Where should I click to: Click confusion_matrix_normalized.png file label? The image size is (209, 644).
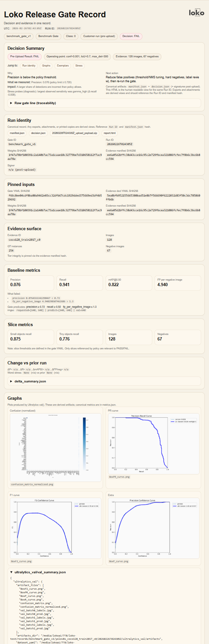tap(32, 484)
